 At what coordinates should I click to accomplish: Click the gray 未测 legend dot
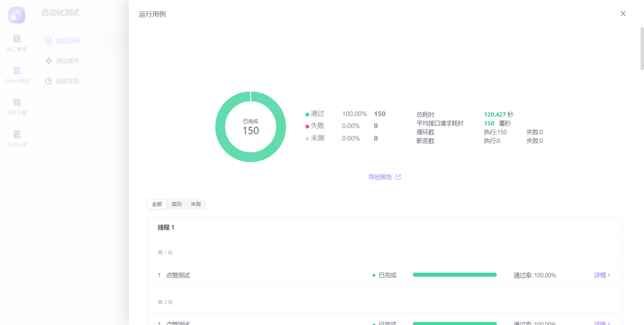click(307, 139)
